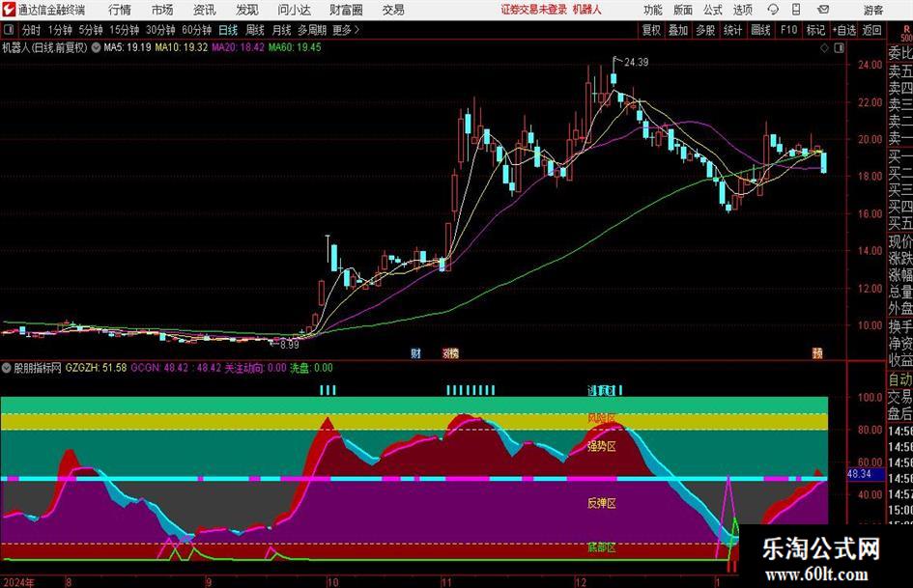Image resolution: width=913 pixels, height=588 pixels.
Task: Click the MA60: 19.45 value
Action: [x=295, y=47]
